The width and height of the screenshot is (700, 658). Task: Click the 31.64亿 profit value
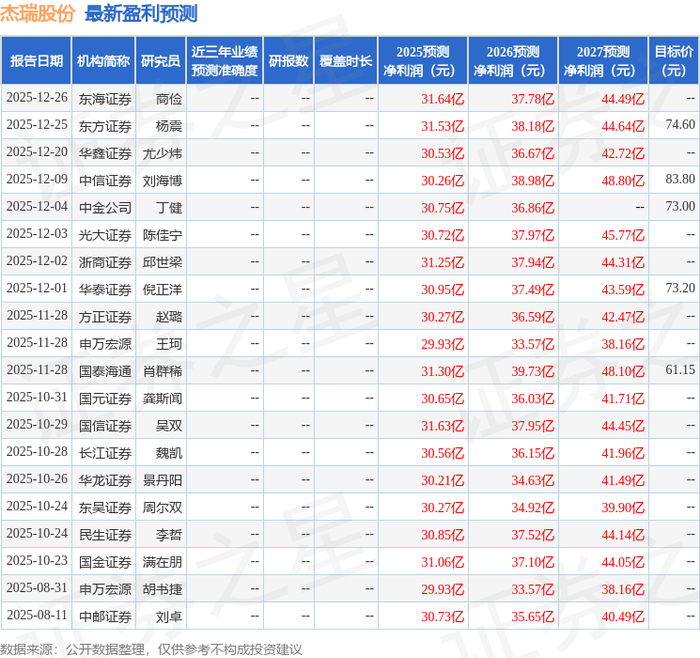click(442, 99)
